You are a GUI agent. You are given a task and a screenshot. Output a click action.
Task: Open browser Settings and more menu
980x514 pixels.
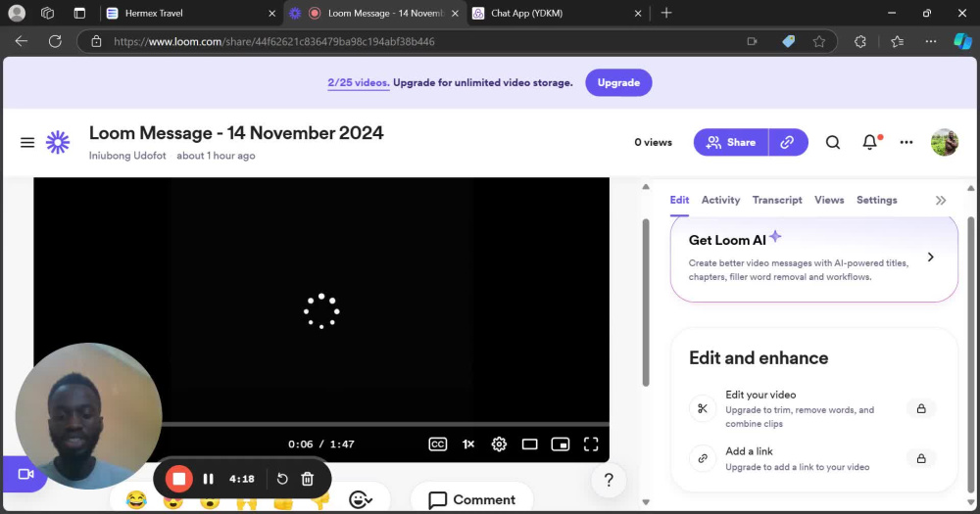pos(931,42)
